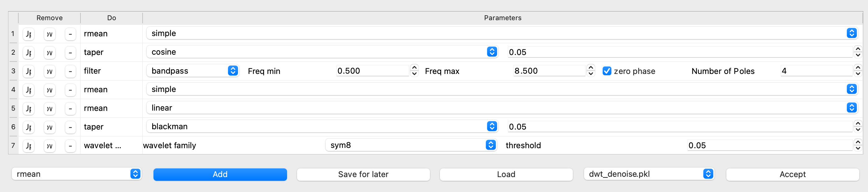Viewport: 868px width, 192px height.
Task: Move the wavelet step down
Action: point(49,146)
